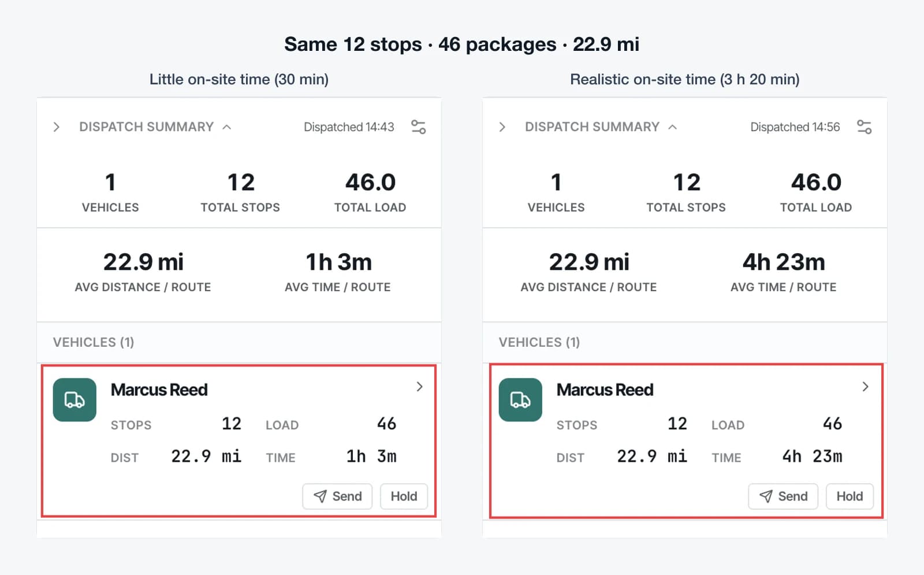The image size is (924, 575).
Task: Open Marcus Reed details chevron in 4h 23m card
Action: 866,387
